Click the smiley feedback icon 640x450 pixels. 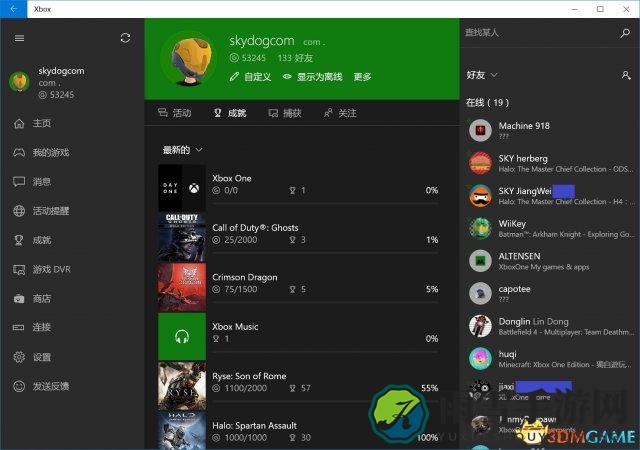[19, 386]
